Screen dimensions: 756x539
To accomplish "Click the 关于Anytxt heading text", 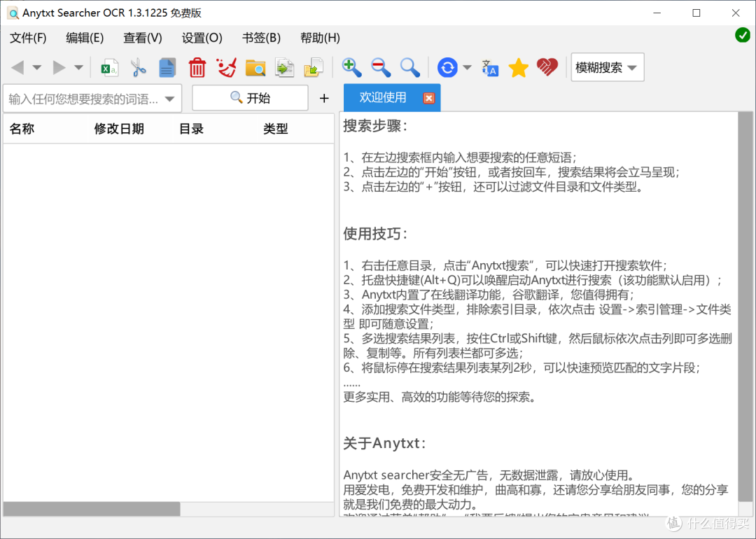I will (x=384, y=443).
